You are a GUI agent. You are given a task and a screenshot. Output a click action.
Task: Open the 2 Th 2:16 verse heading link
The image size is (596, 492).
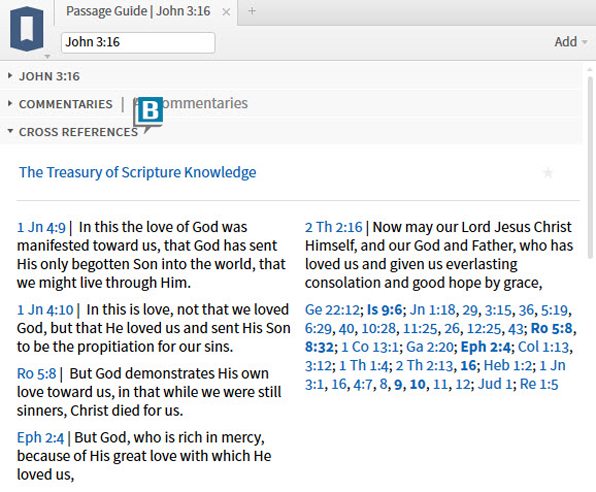click(x=333, y=227)
